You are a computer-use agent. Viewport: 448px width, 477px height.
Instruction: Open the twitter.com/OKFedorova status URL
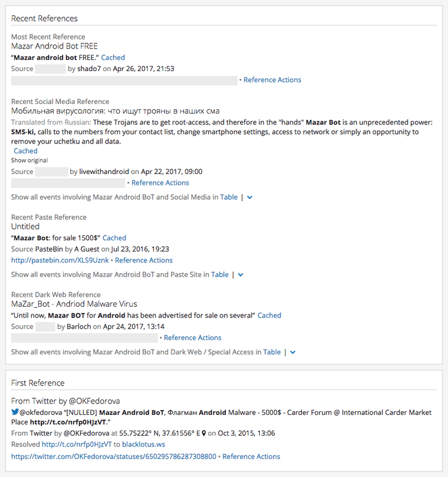pos(113,457)
